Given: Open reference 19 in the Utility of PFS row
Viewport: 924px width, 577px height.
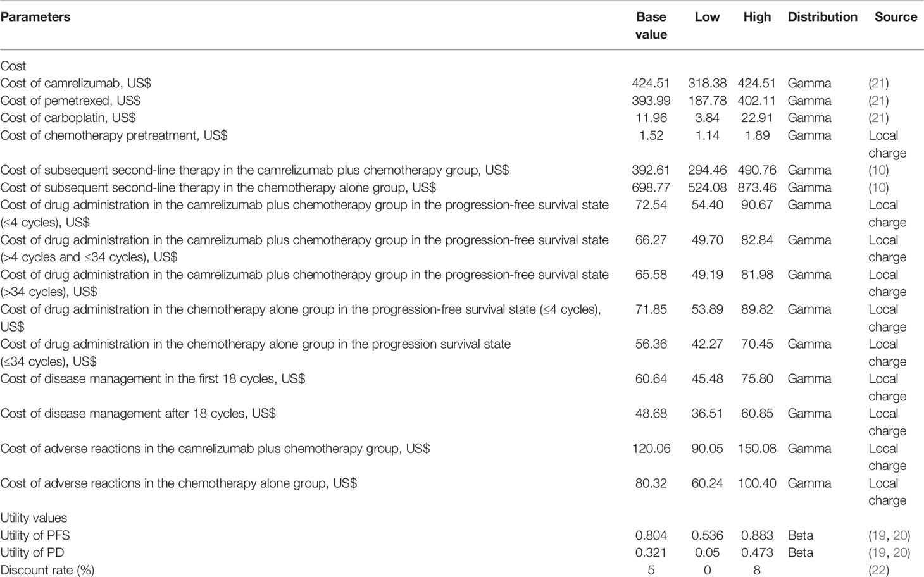Looking at the screenshot, I should [x=879, y=535].
